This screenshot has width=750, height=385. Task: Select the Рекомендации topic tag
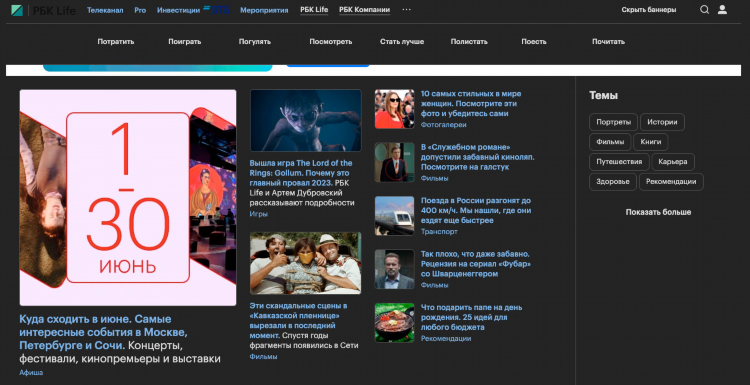coord(671,182)
